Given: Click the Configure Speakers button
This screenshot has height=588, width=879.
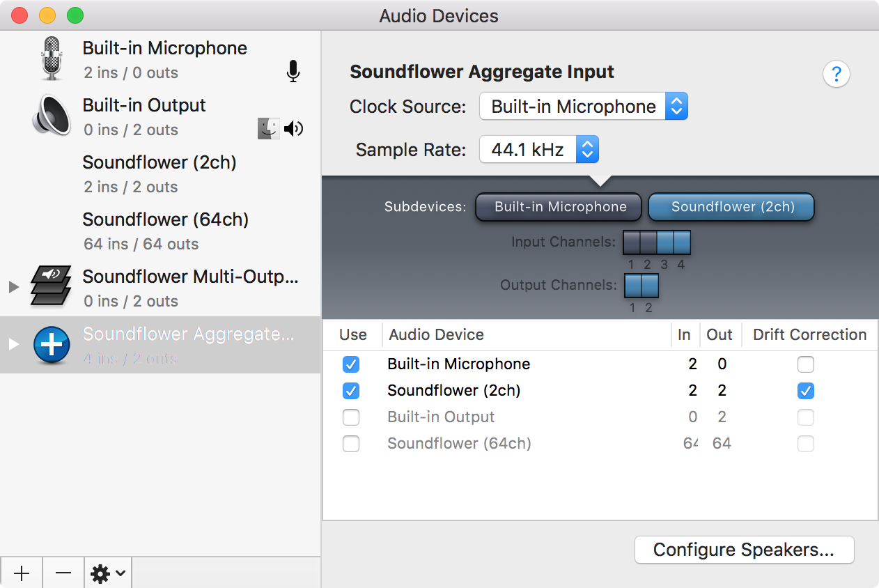Looking at the screenshot, I should click(x=744, y=550).
